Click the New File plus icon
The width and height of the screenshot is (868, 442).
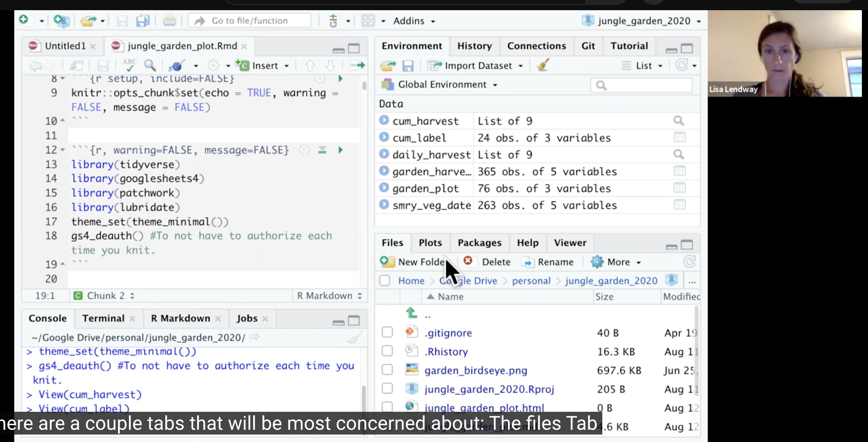[24, 20]
